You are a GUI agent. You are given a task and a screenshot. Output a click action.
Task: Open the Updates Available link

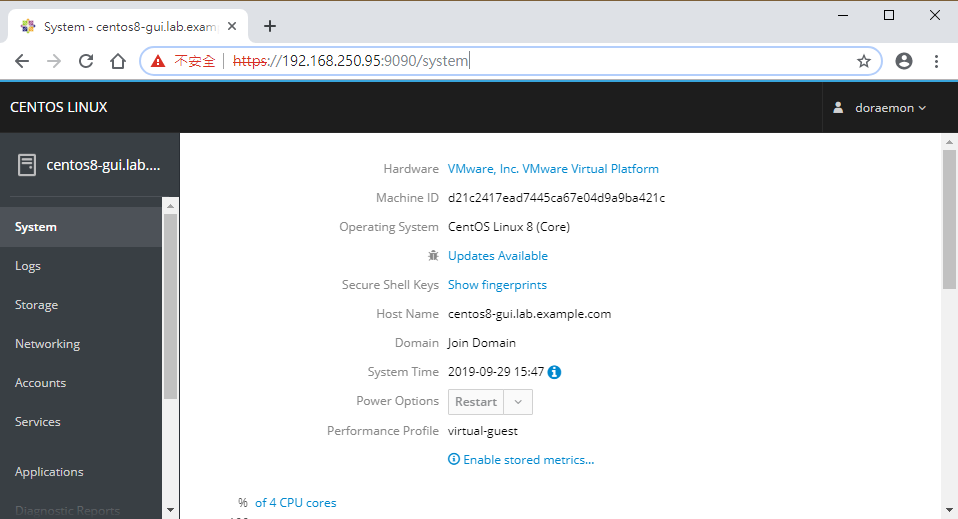point(497,256)
